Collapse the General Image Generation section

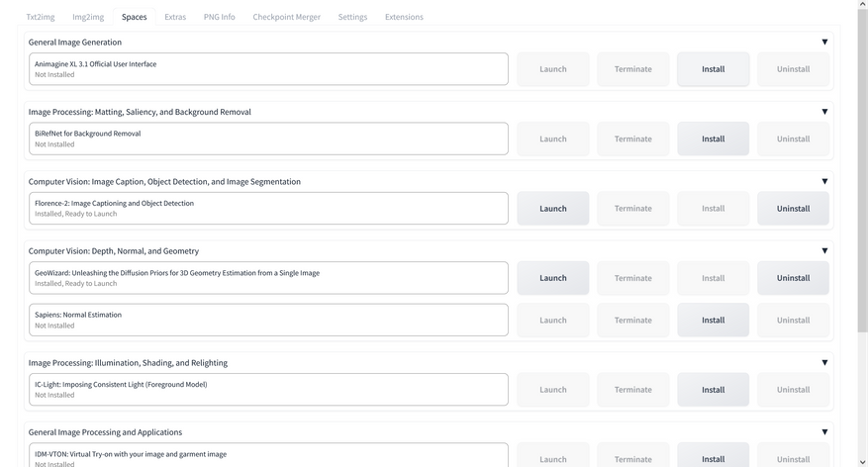point(824,43)
